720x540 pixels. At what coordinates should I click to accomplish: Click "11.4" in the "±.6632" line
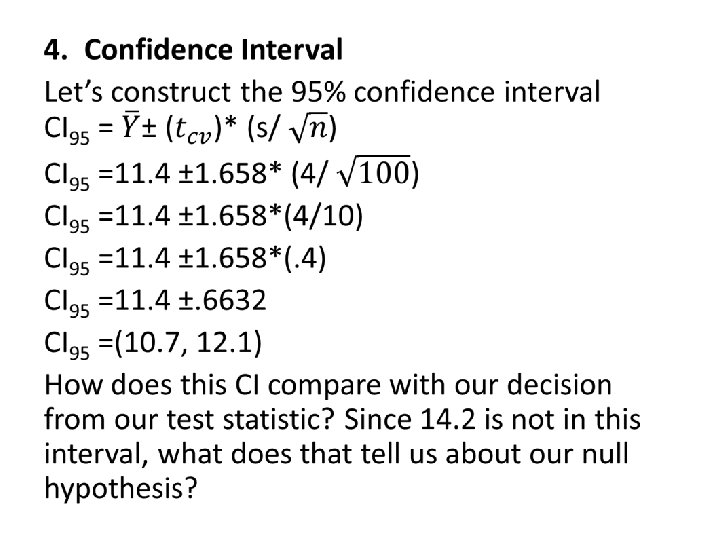(x=142, y=301)
